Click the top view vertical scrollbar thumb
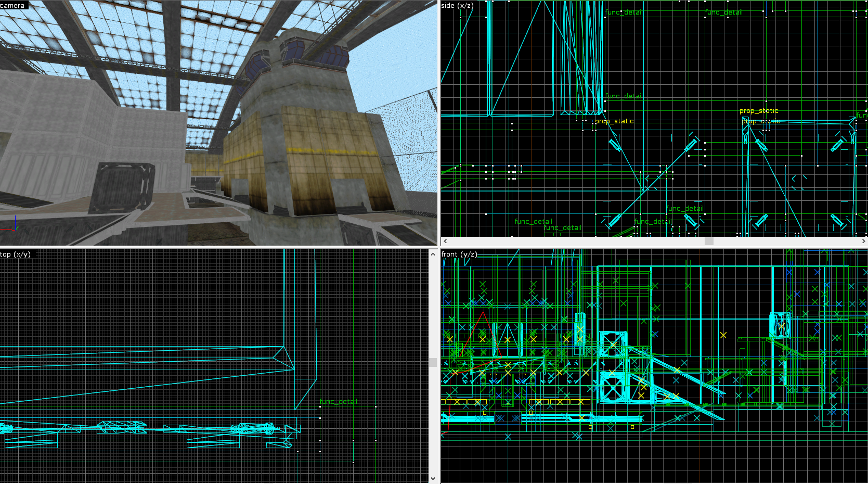 [433, 362]
